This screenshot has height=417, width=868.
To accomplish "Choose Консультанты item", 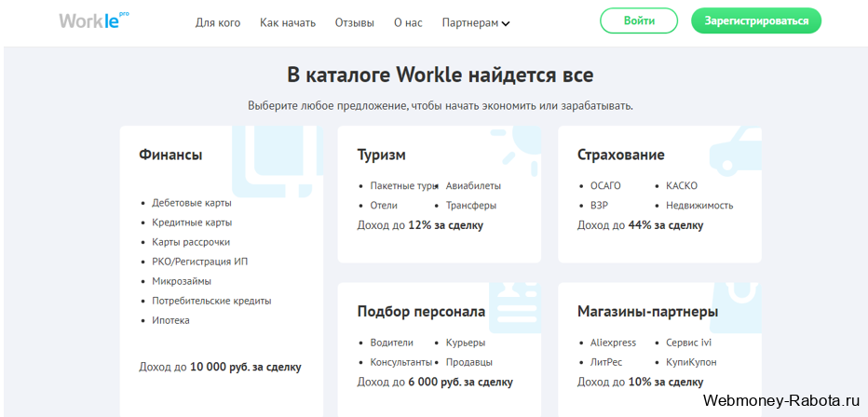I will (400, 362).
